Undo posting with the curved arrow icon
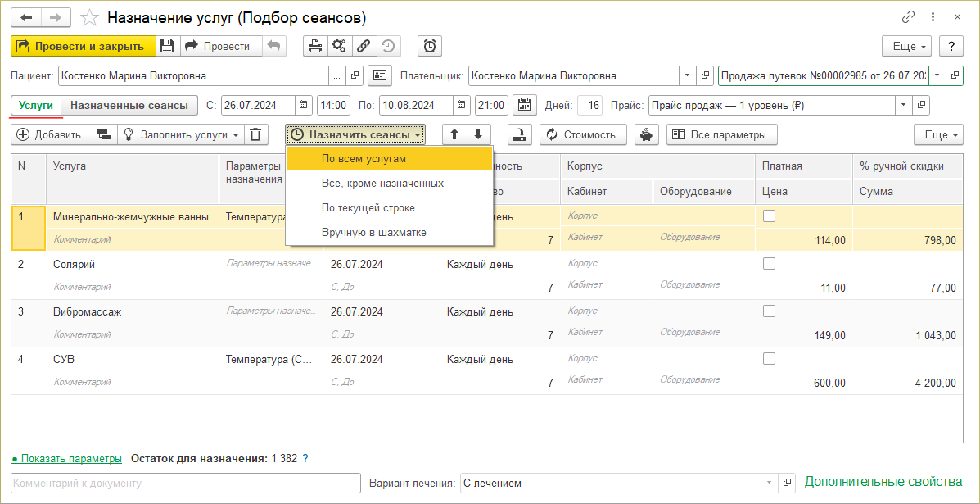This screenshot has height=504, width=980. [x=273, y=46]
